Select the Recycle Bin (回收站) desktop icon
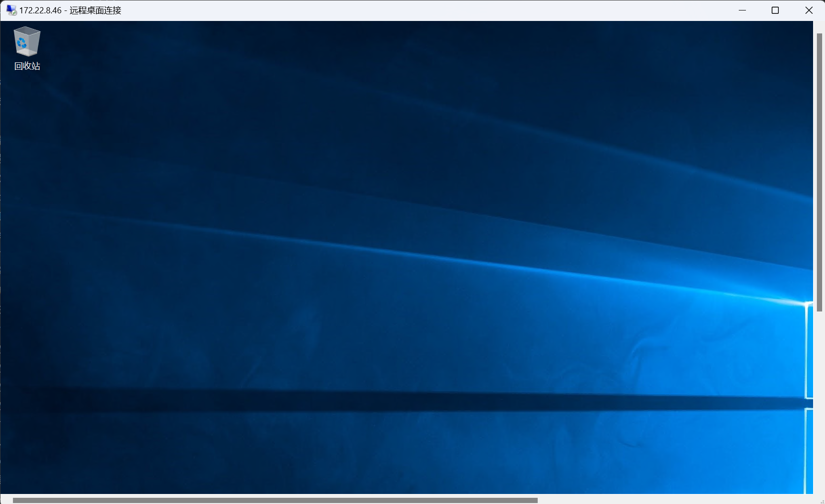Viewport: 825px width, 504px height. pos(27,41)
